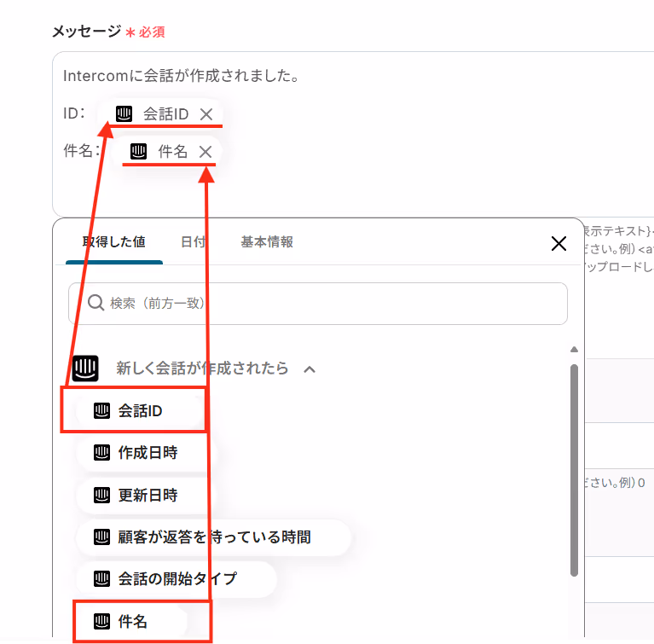Click the Intercom icon beside 顧客が返答を待っている時間

pos(101,537)
